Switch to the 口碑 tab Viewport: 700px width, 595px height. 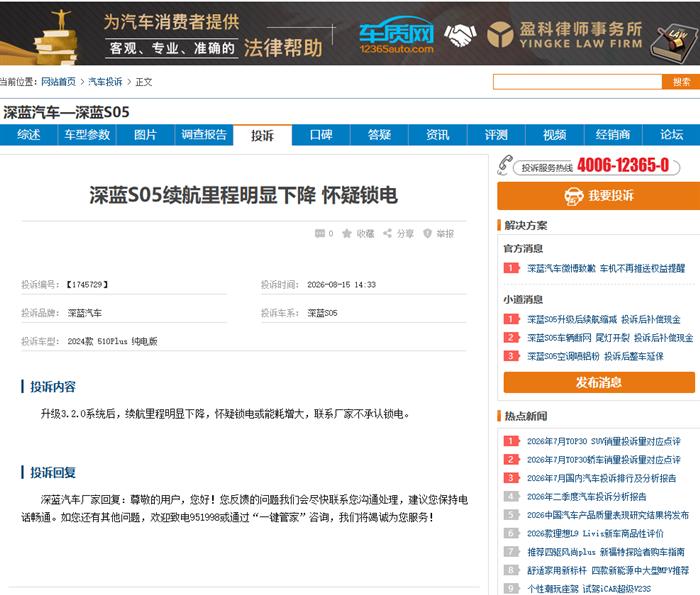click(x=321, y=135)
